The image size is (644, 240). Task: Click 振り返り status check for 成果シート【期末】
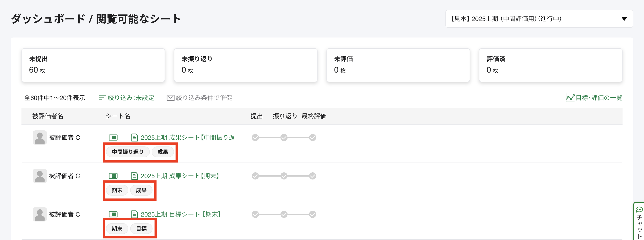284,176
